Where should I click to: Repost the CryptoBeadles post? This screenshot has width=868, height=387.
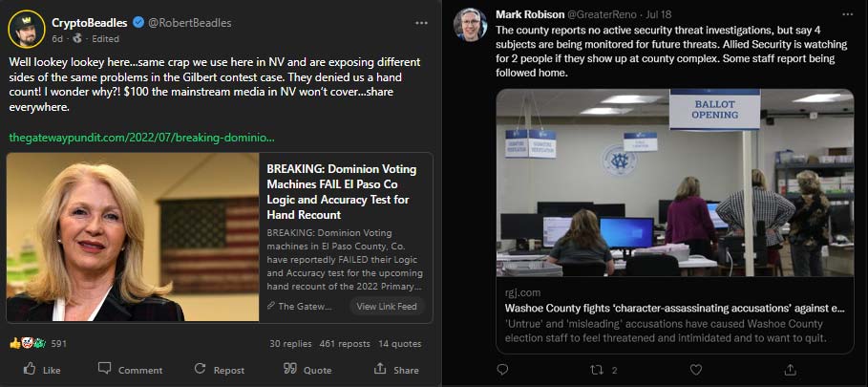pos(200,369)
